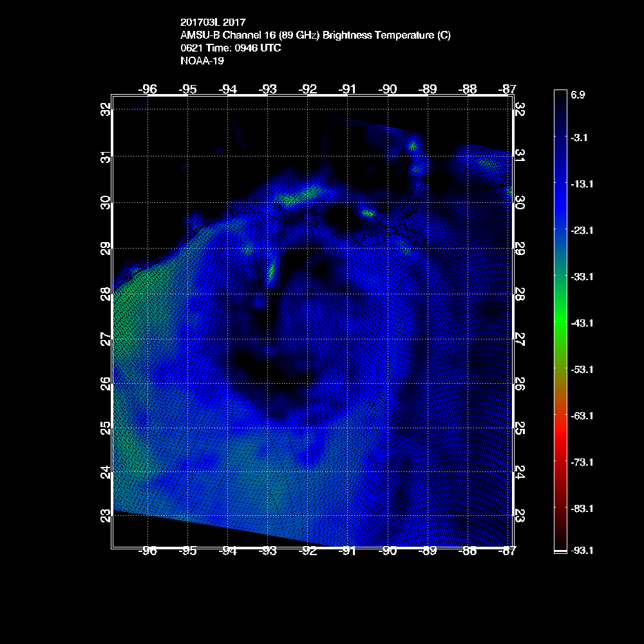
Task: Click the -94 label on the top axis
Action: tap(227, 89)
